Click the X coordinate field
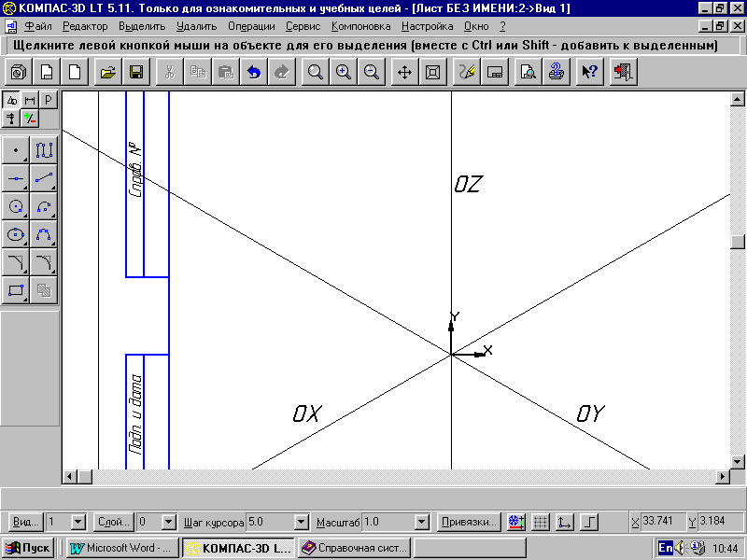This screenshot has width=747, height=560. coord(663,522)
